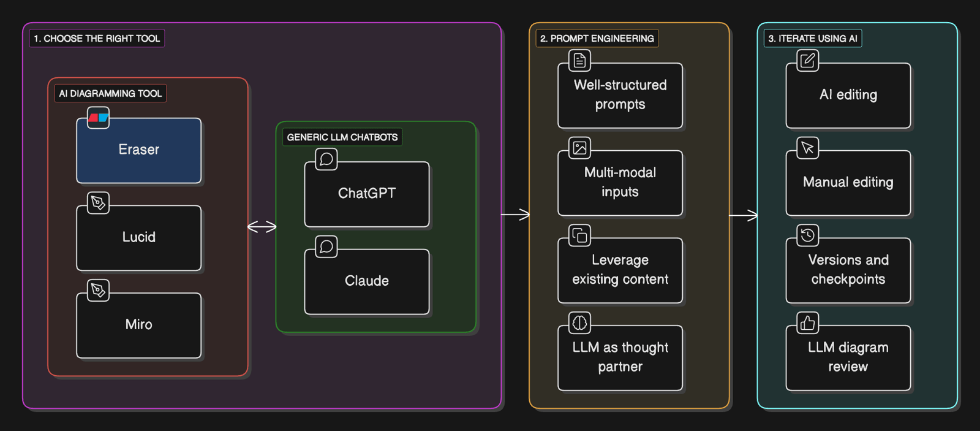
Task: Click the chat bubble icon above ChatGPT
Action: coord(326,159)
